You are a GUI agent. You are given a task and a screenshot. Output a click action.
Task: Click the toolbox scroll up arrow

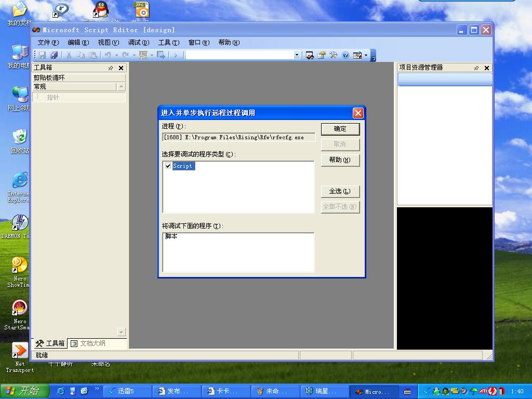click(x=121, y=87)
